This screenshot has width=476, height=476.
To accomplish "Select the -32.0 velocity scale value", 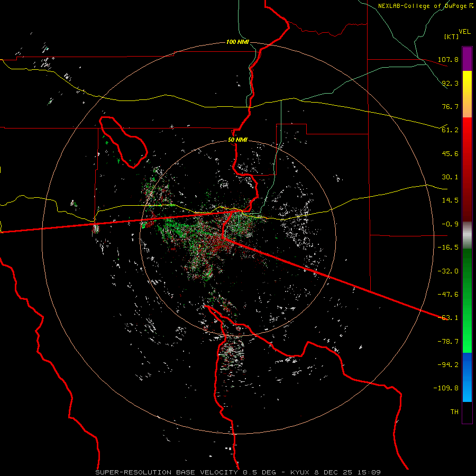I will [x=448, y=271].
